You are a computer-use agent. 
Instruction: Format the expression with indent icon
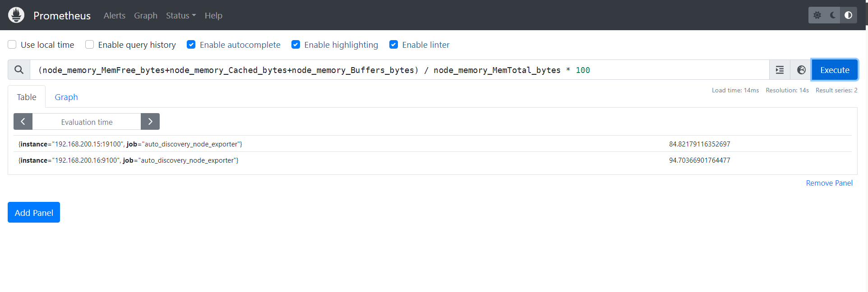pyautogui.click(x=780, y=70)
